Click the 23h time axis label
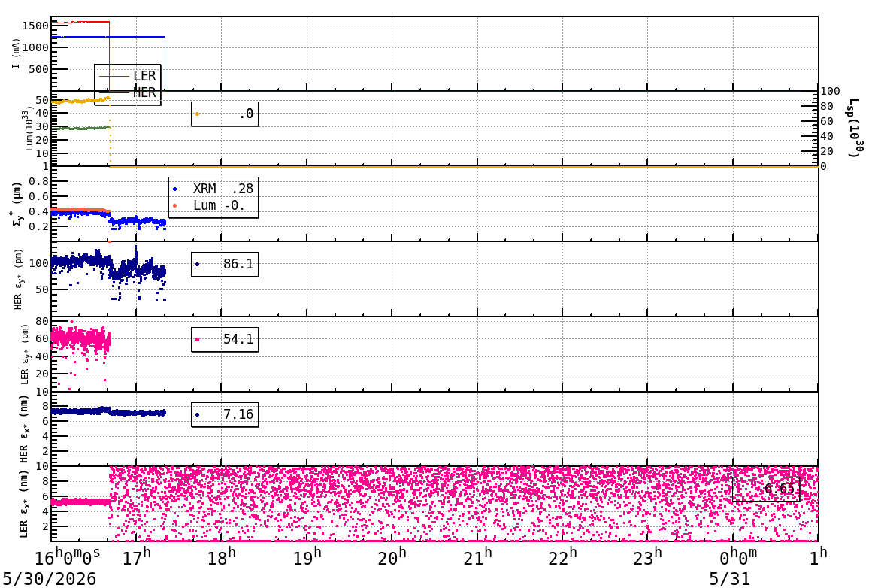The width and height of the screenshot is (872, 588). pyautogui.click(x=648, y=557)
